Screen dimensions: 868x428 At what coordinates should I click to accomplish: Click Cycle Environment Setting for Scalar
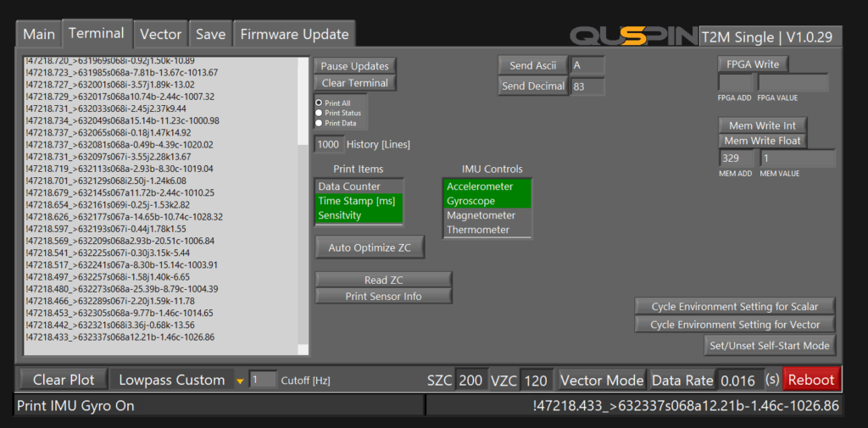[x=735, y=306]
